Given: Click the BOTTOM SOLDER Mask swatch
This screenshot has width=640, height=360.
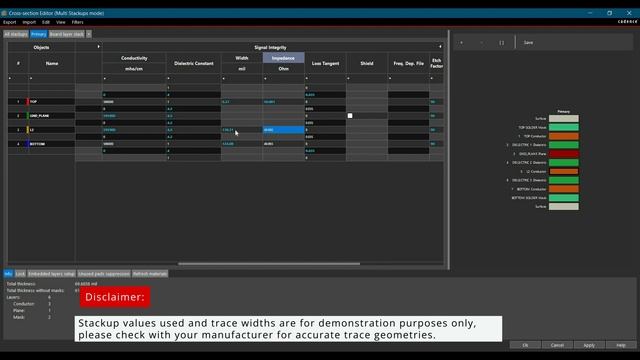Looking at the screenshot, I should click(564, 198).
